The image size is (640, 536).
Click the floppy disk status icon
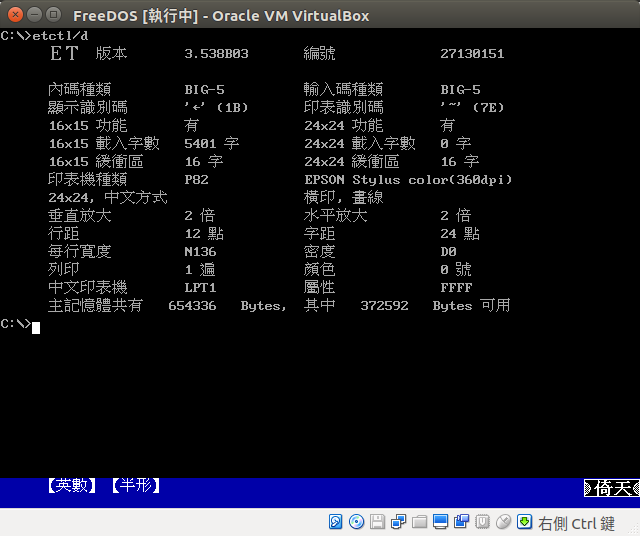pos(378,522)
